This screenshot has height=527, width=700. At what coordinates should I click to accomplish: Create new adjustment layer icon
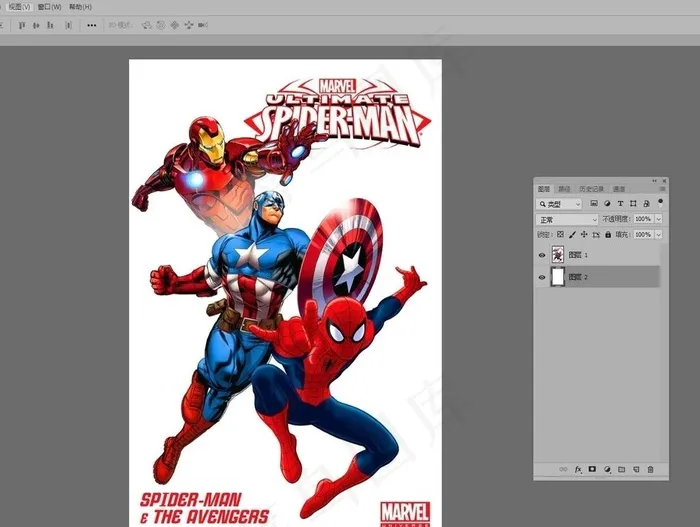607,469
